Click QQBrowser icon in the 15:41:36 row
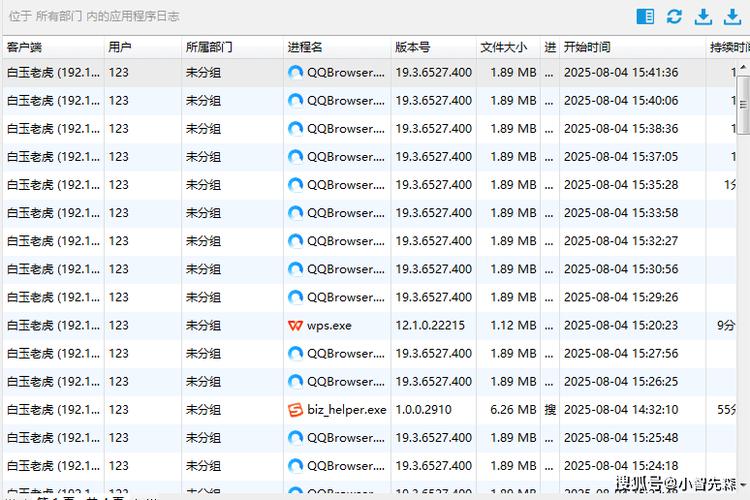 tap(295, 72)
